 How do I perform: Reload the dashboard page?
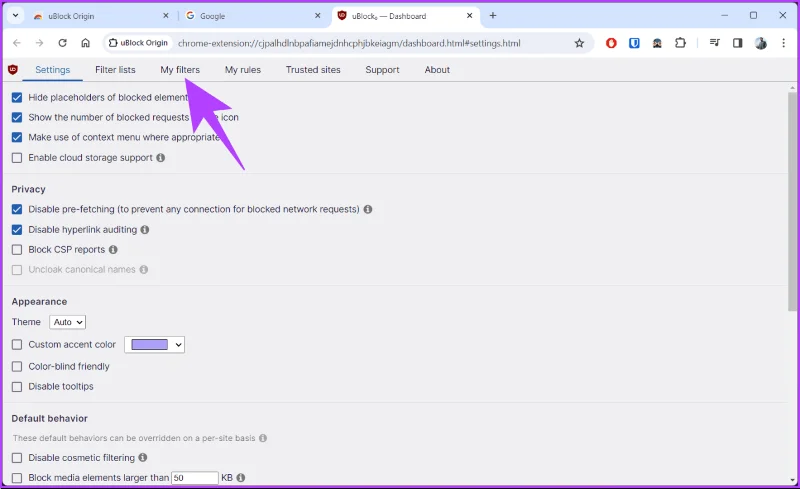pos(62,43)
